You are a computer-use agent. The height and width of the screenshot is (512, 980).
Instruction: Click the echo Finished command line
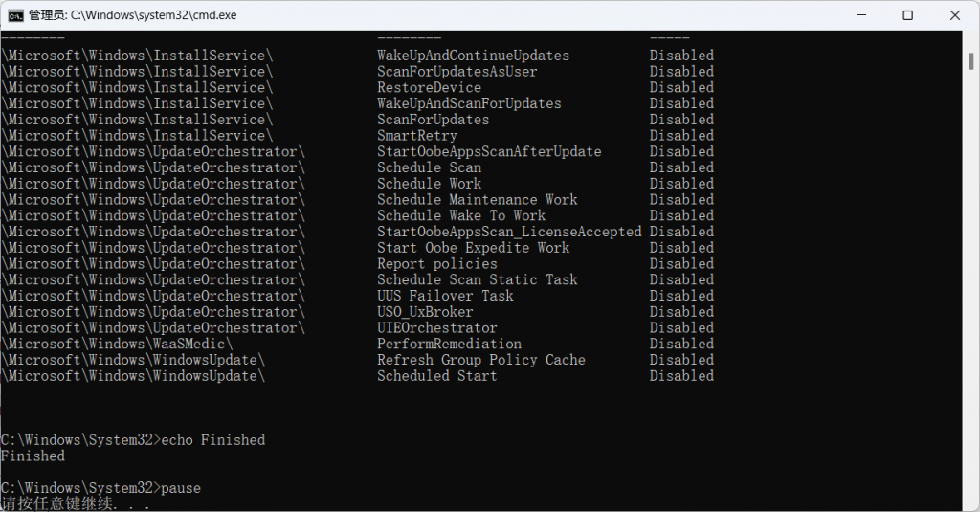click(133, 440)
